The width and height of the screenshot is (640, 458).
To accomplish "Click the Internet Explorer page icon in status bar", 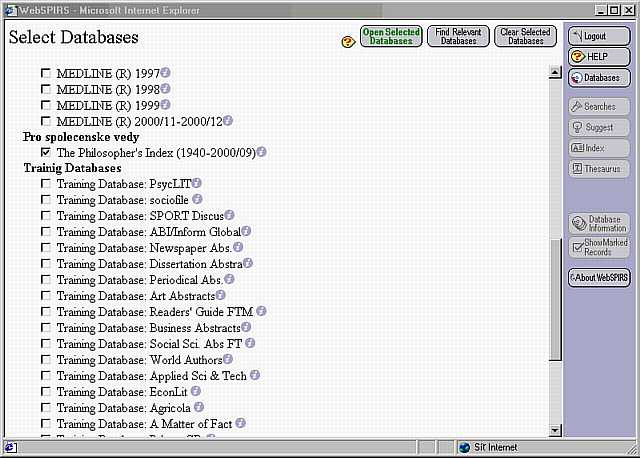I will coord(11,447).
